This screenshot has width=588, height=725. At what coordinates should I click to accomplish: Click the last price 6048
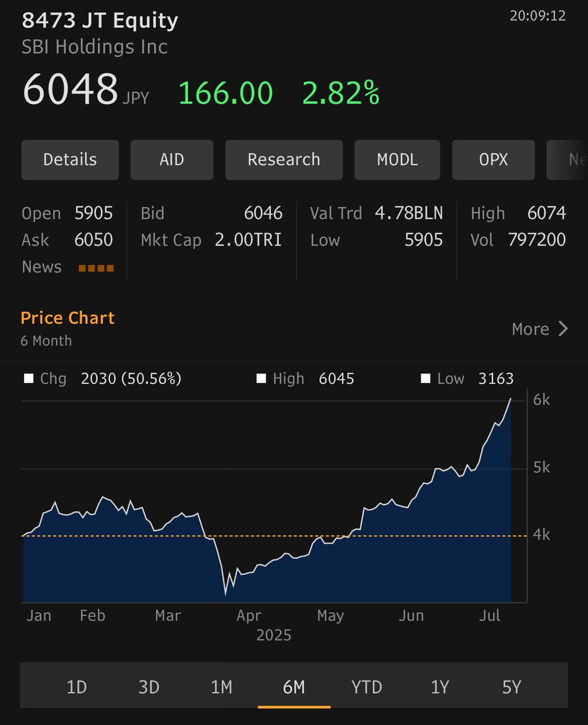click(x=70, y=90)
